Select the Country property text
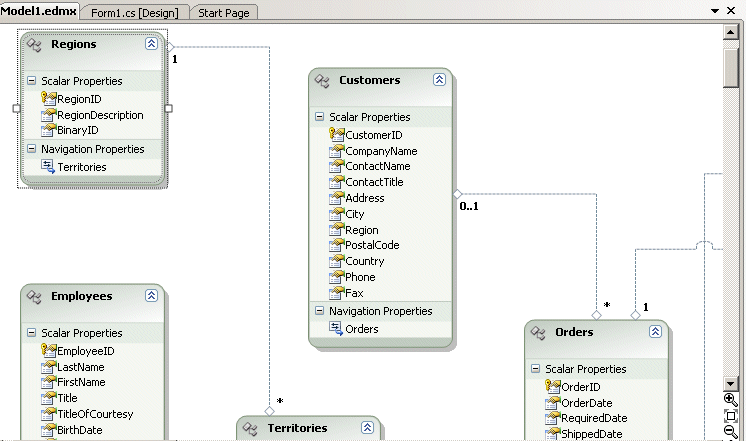The image size is (746, 441). tap(364, 261)
